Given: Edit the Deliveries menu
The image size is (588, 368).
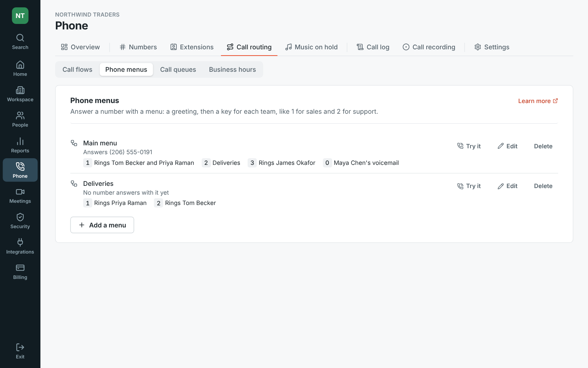Looking at the screenshot, I should point(508,186).
